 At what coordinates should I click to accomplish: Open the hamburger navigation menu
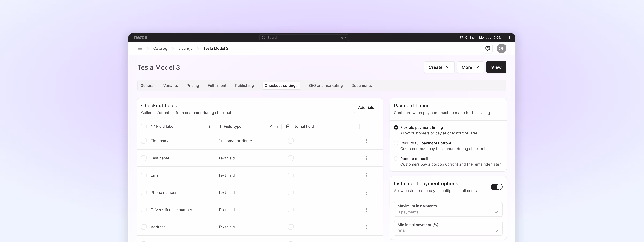pos(140,48)
